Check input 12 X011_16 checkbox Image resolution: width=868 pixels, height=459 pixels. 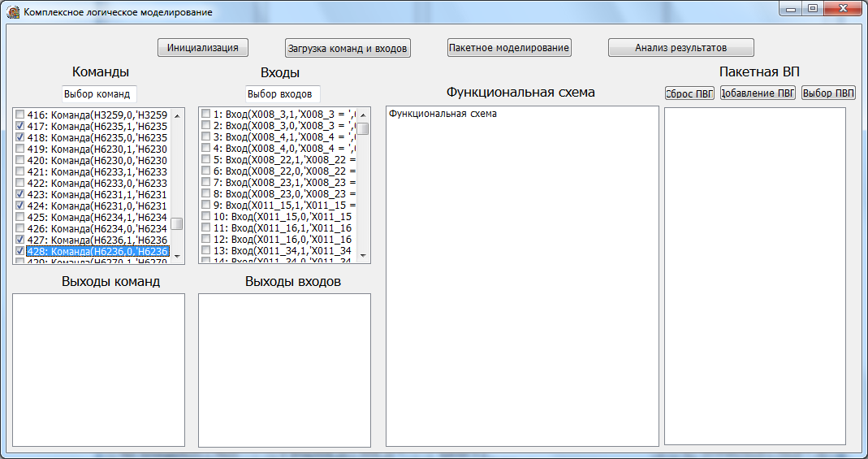click(x=206, y=239)
